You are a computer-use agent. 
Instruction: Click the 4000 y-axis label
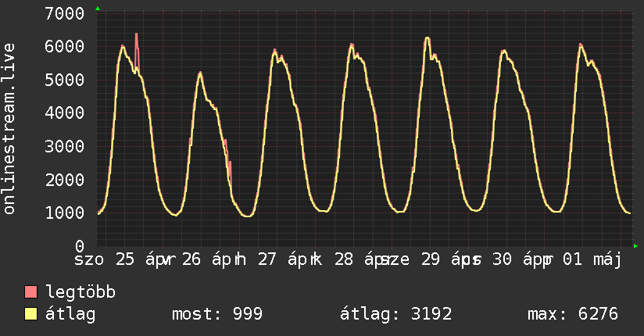[65, 113]
